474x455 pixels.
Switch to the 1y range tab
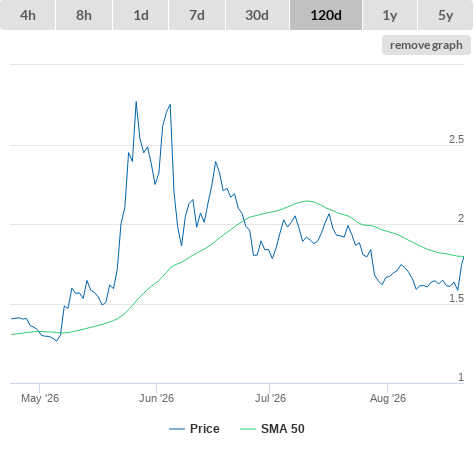[390, 15]
